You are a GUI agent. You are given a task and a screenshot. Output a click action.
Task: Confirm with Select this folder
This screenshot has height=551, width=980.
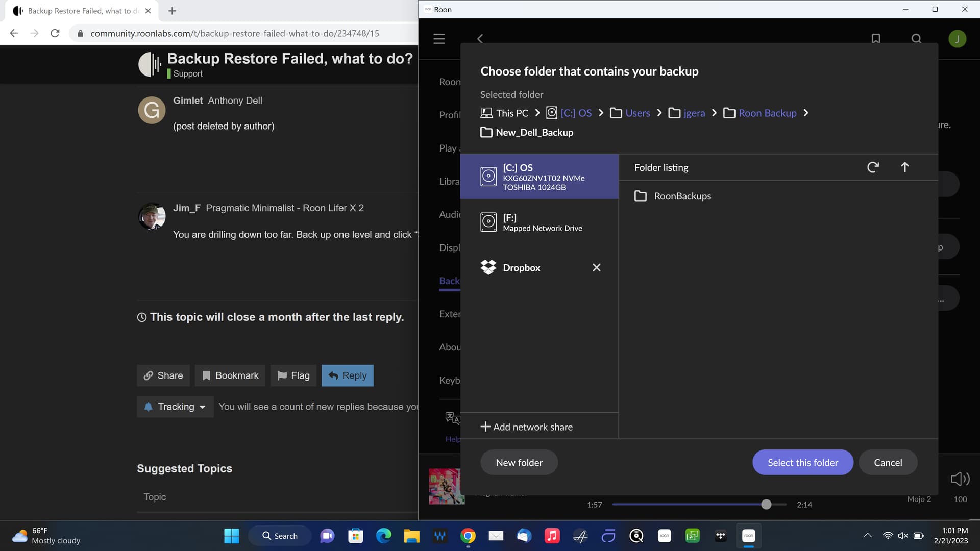coord(803,463)
